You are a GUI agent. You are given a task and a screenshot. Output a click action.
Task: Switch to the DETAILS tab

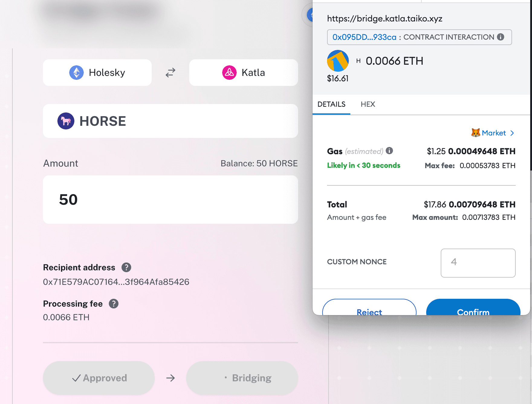[x=331, y=104]
